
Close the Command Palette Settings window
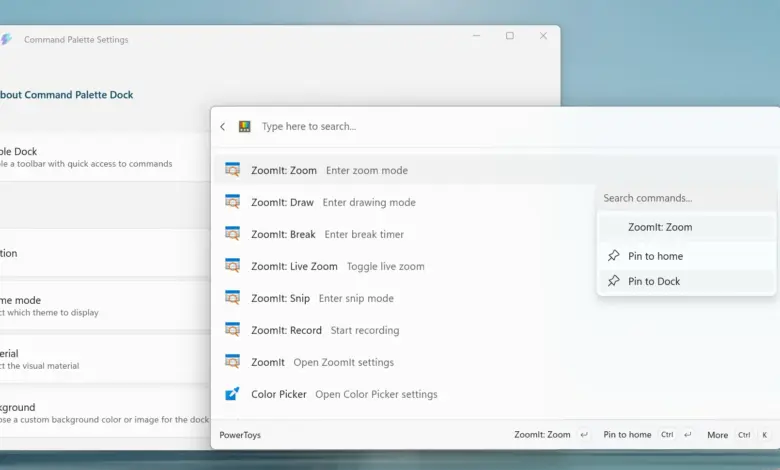(x=543, y=36)
